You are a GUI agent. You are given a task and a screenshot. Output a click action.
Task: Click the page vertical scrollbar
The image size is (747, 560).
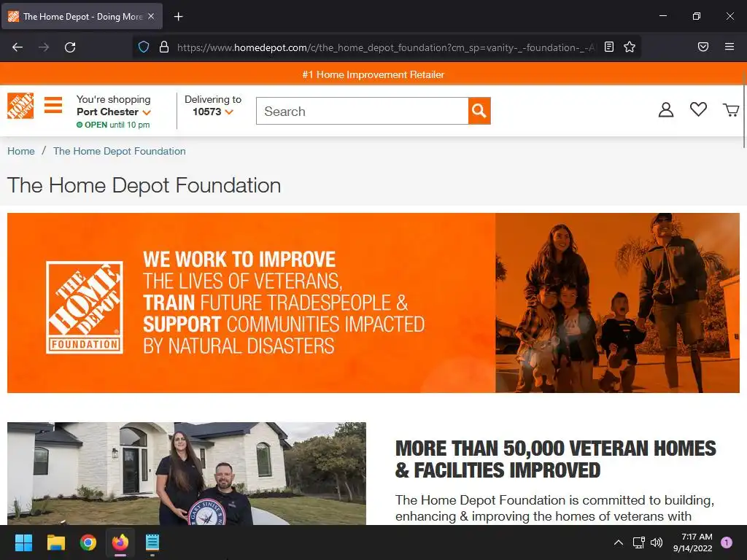click(x=744, y=109)
